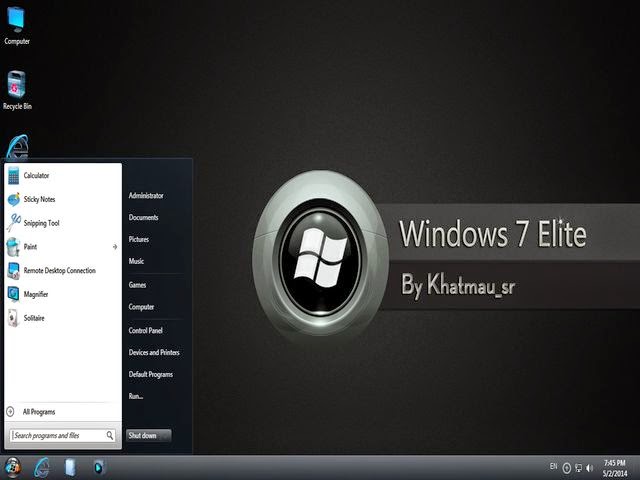
Task: Launch Snipping Tool by its label
Action: point(41,223)
